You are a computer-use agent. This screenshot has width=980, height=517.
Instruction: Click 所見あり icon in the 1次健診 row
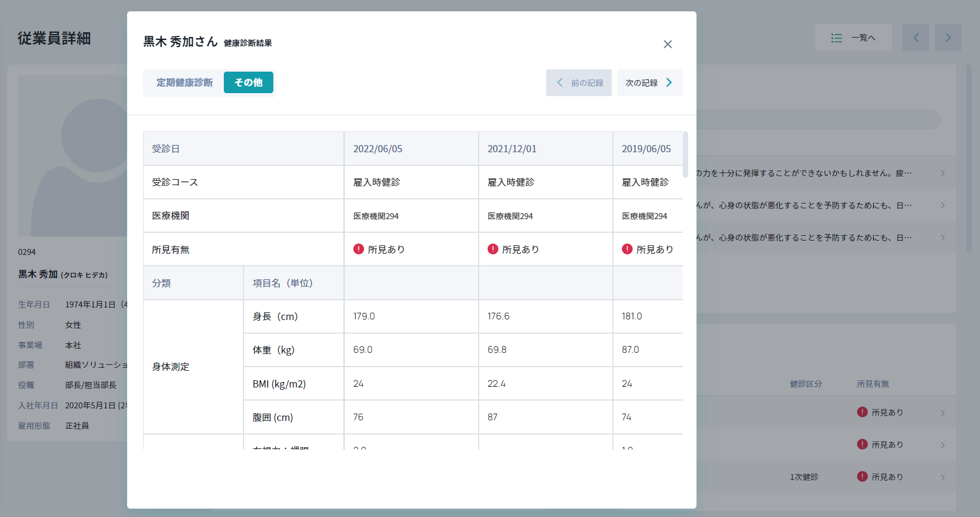pos(862,476)
